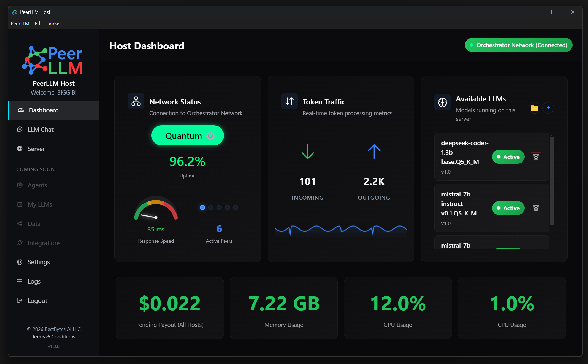Open the View menu
The image size is (588, 364).
point(54,24)
